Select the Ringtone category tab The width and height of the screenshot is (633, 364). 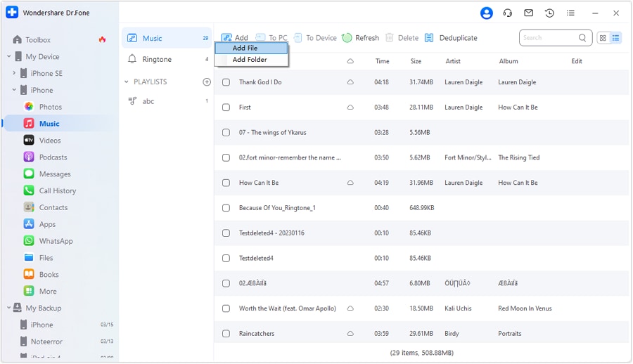pyautogui.click(x=167, y=59)
